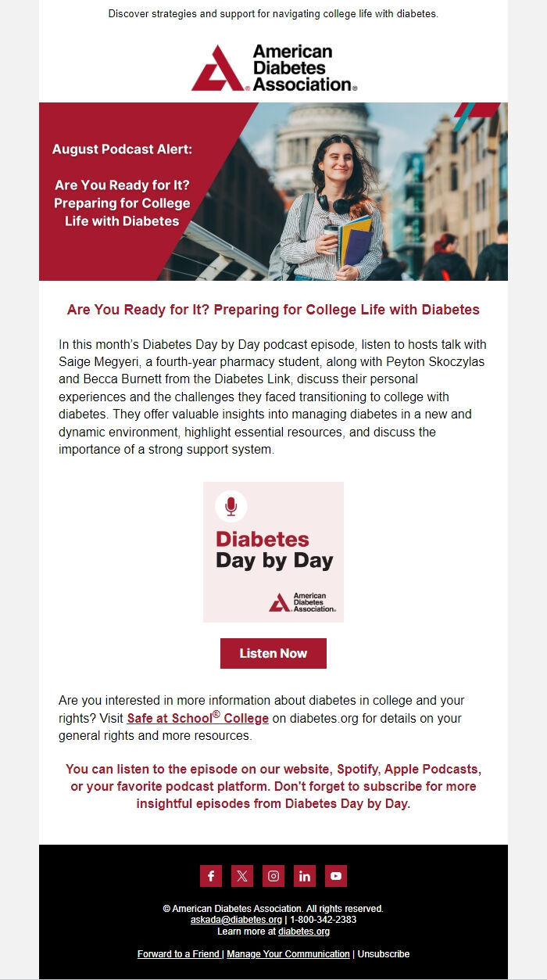This screenshot has width=547, height=980.
Task: Click small ADA logo inside podcast cover
Action: (302, 601)
